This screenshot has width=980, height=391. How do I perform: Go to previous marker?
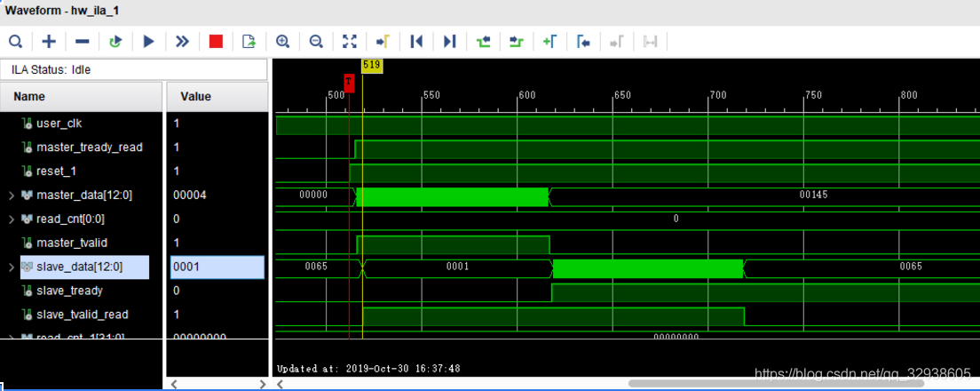[584, 42]
